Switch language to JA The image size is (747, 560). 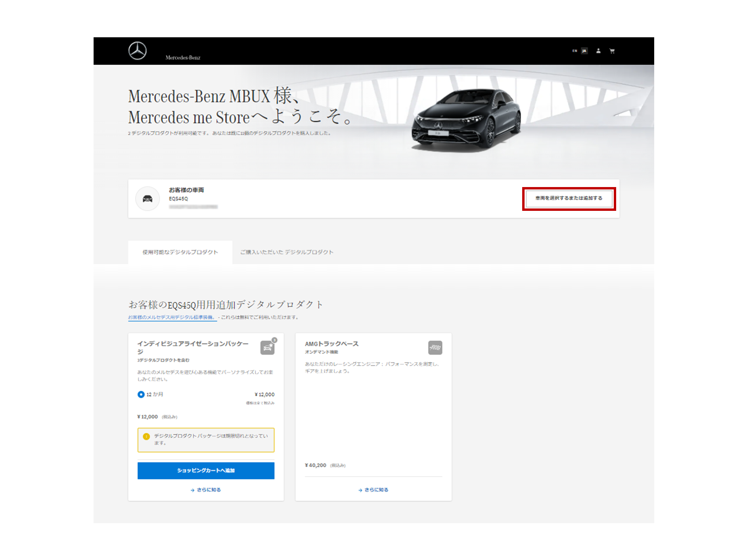pyautogui.click(x=584, y=51)
